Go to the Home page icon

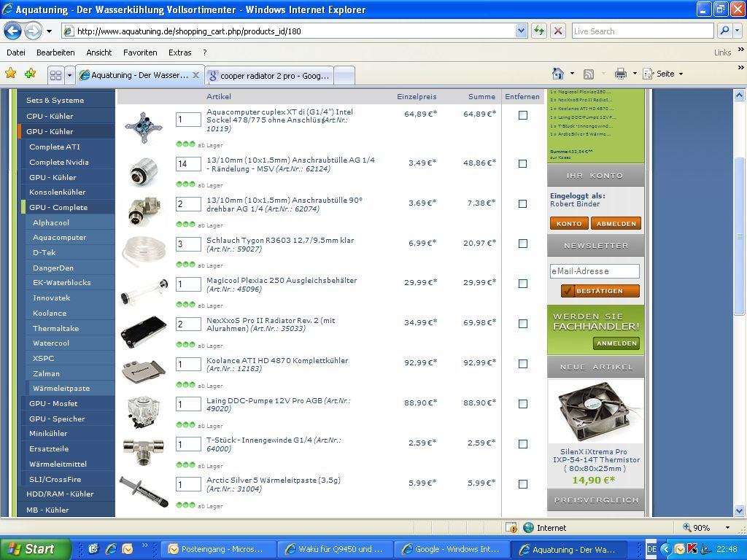(558, 74)
